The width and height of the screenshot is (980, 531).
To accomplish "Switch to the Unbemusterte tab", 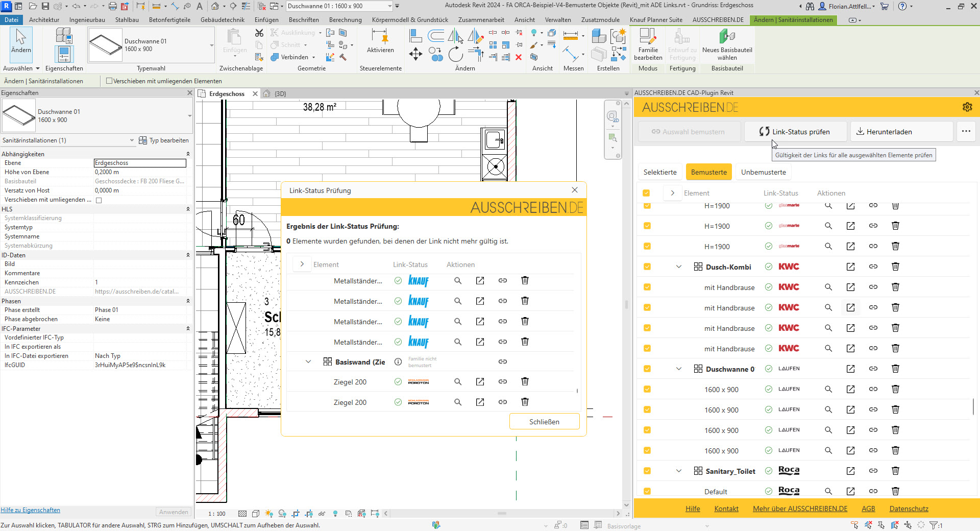I will coord(763,172).
